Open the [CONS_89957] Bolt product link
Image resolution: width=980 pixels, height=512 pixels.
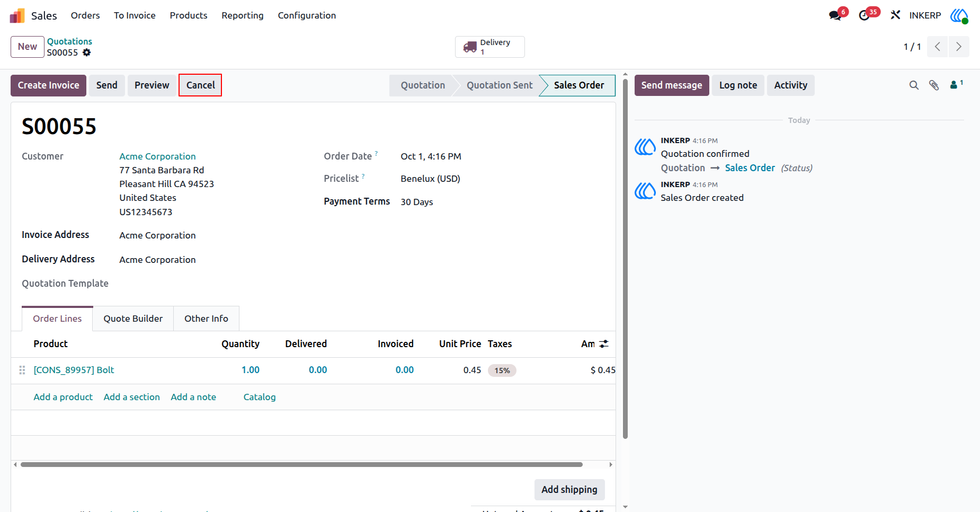pyautogui.click(x=74, y=370)
